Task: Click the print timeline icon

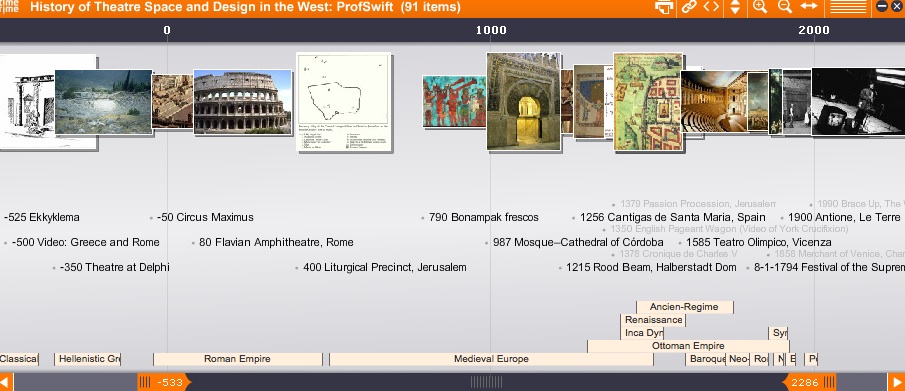Action: [x=664, y=7]
